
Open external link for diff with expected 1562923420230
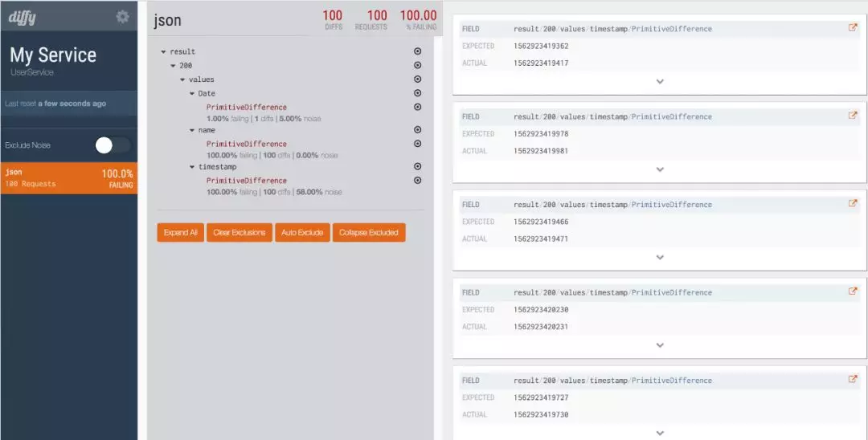(853, 291)
